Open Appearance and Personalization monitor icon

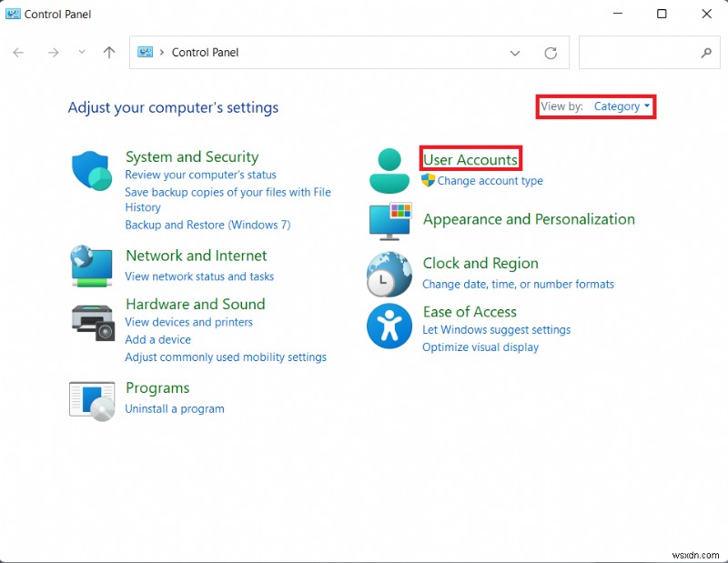[390, 221]
